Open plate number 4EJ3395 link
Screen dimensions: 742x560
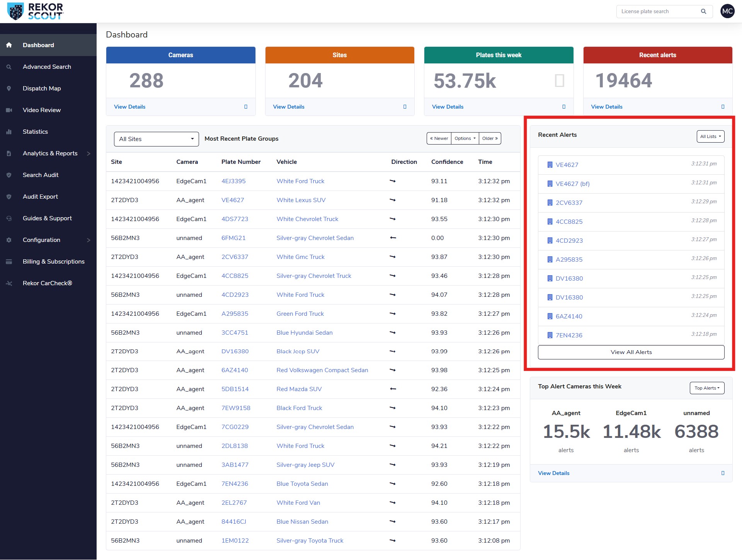[x=233, y=181]
